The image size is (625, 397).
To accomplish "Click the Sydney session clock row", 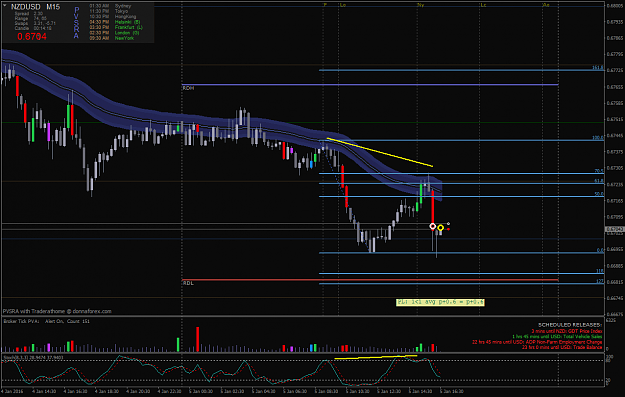I will click(x=110, y=6).
